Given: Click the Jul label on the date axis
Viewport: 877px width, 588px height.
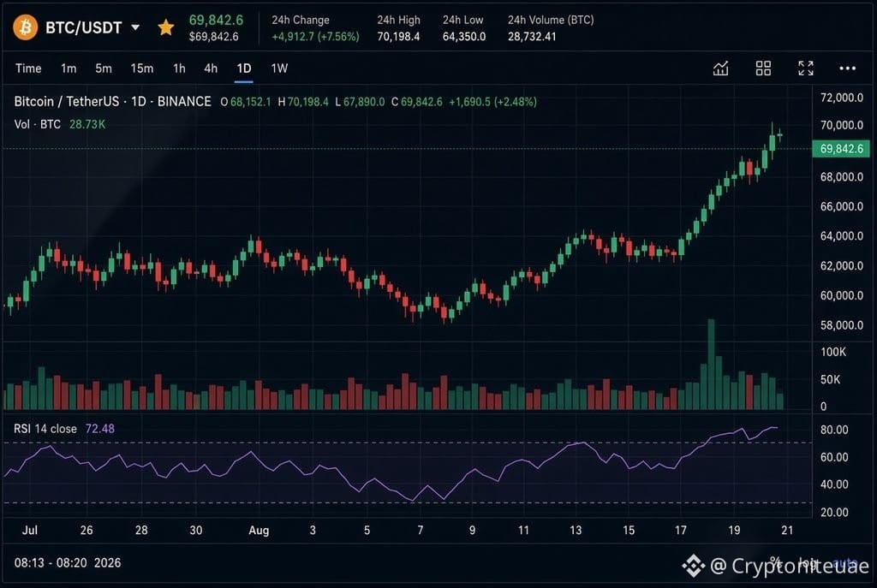Looking at the screenshot, I should point(30,530).
